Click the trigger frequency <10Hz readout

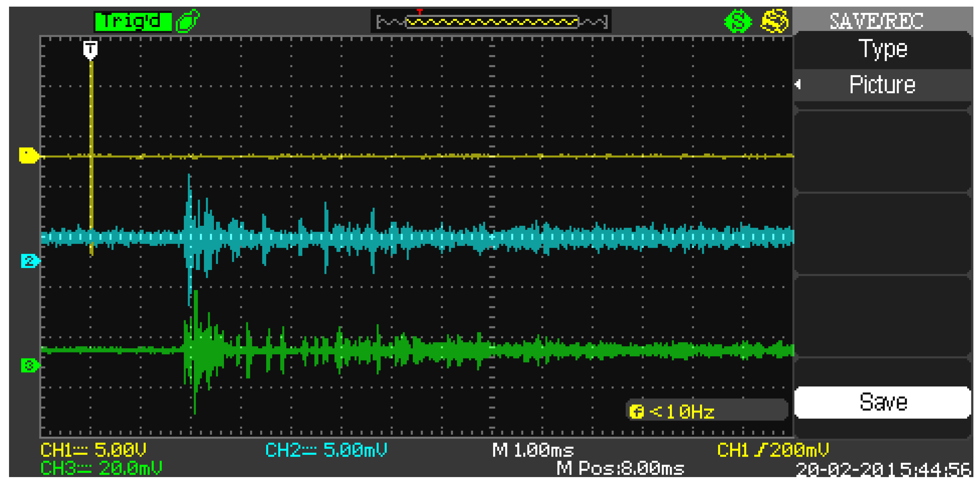pos(681,410)
